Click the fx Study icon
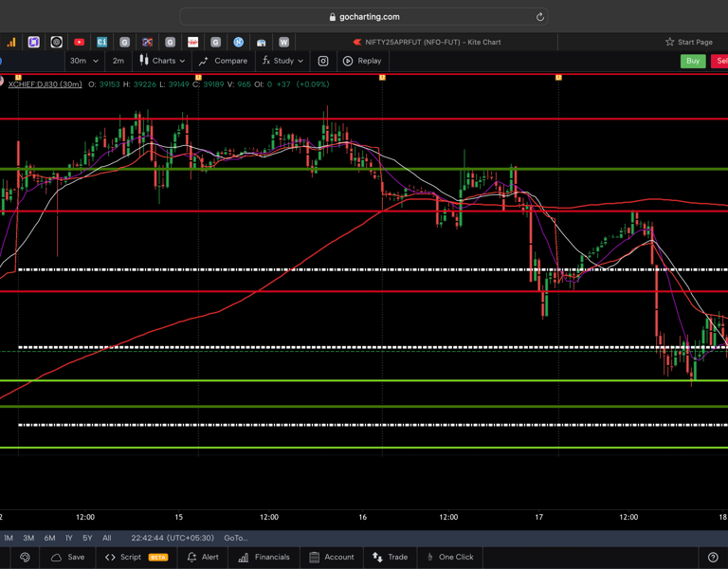 pos(266,61)
